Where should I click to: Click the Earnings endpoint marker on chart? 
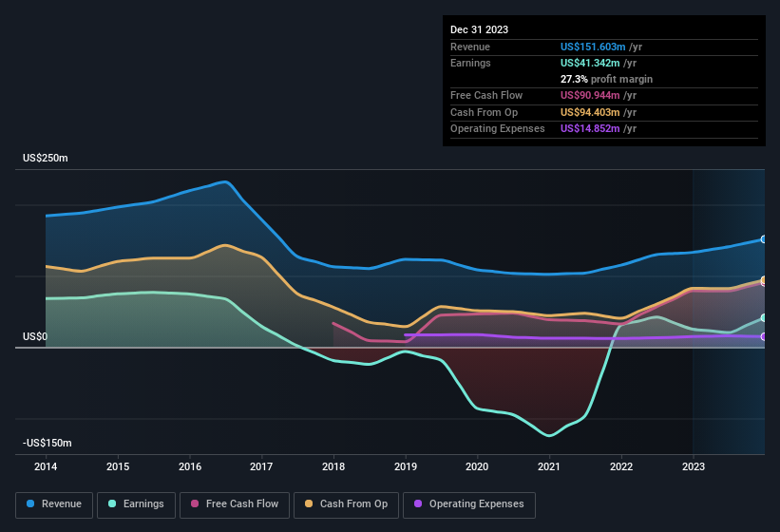pyautogui.click(x=764, y=318)
